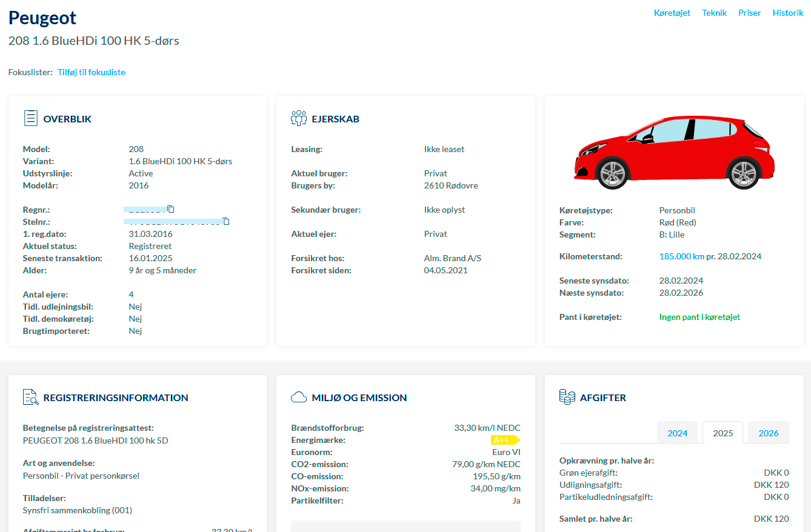Screen dimensions: 811x532
Task: Copy the chassis number (Stelnr.) icon
Action: tap(226, 221)
